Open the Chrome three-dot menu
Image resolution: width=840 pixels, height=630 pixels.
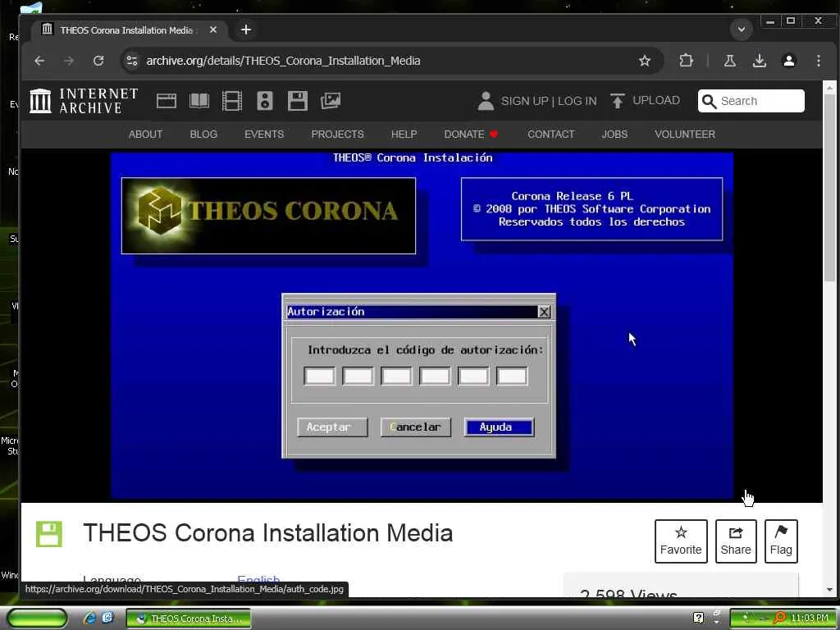(819, 61)
